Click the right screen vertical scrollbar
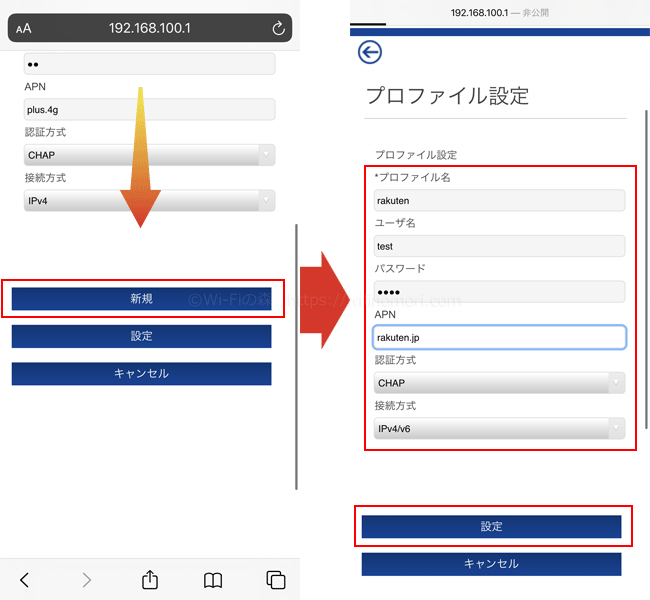This screenshot has height=600, width=650. tap(646, 270)
